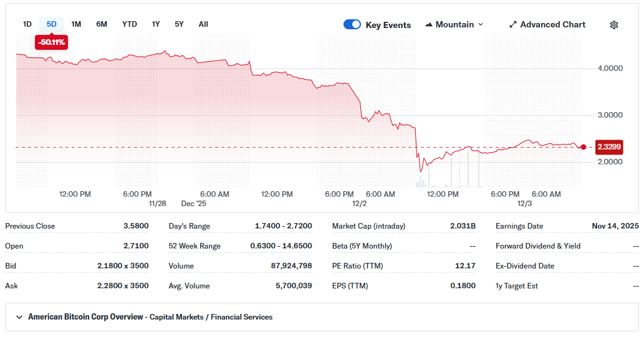The width and height of the screenshot is (644, 337).
Task: Switch to the 1M range
Action: [76, 24]
